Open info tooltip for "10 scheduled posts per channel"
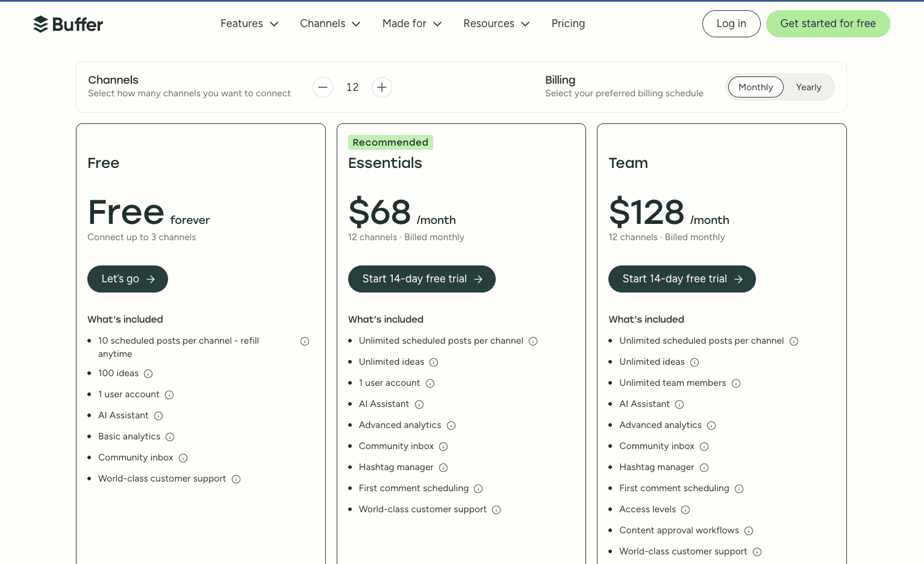 pos(305,341)
